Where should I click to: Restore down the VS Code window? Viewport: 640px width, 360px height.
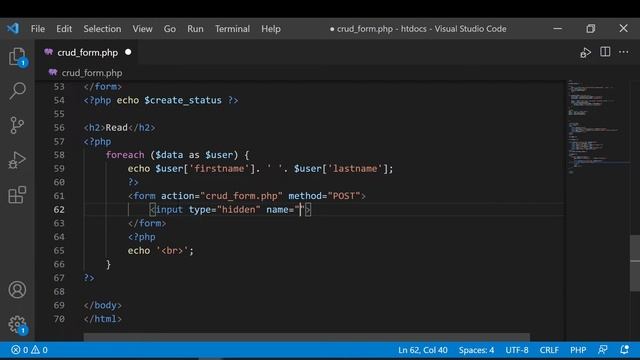pos(590,29)
